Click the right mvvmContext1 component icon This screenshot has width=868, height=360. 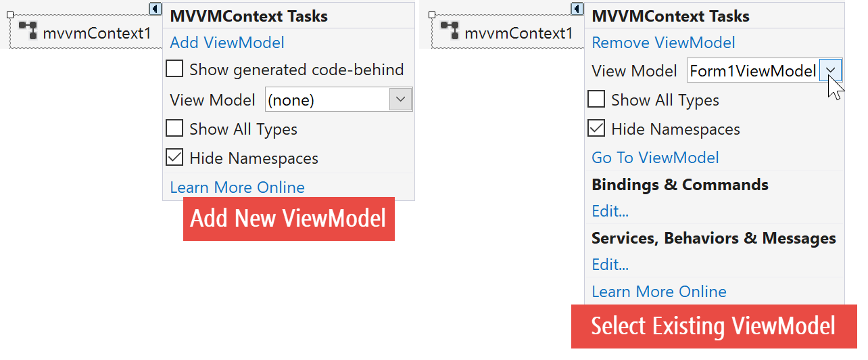pos(450,31)
